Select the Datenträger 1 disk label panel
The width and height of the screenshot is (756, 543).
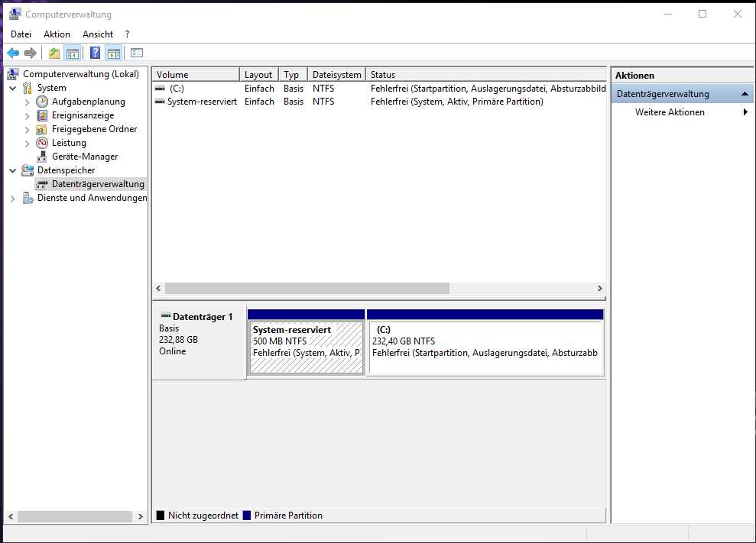click(199, 343)
